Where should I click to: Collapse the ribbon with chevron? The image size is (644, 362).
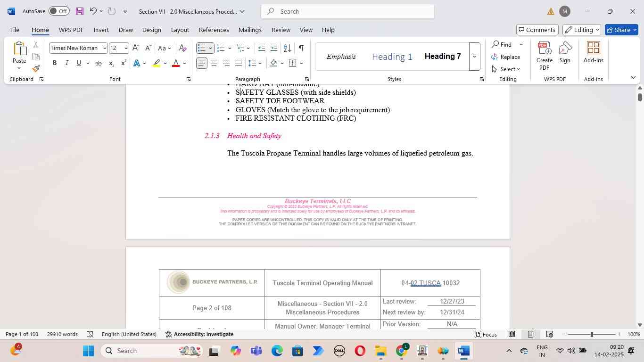633,78
